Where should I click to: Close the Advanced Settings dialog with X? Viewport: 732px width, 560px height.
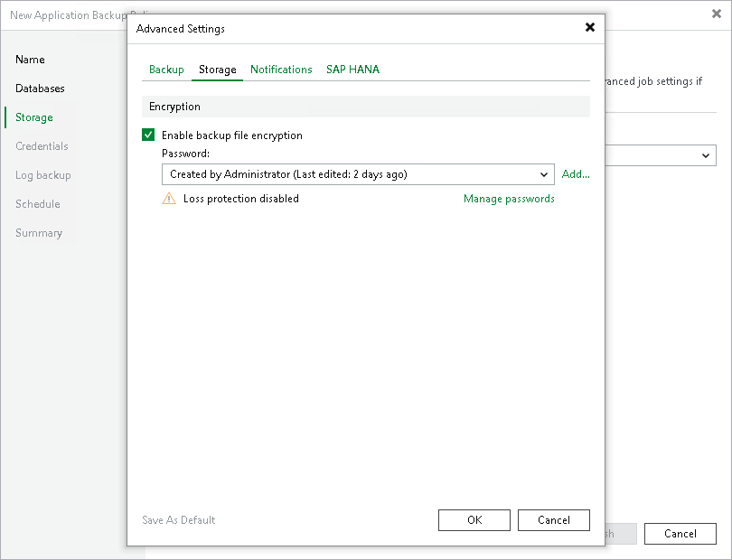pyautogui.click(x=590, y=27)
